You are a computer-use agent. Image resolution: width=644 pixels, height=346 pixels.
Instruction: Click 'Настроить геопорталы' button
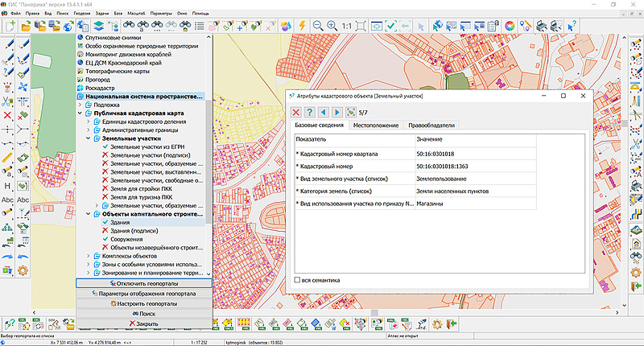click(x=143, y=303)
